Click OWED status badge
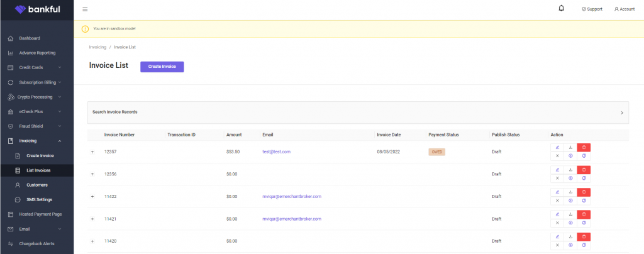Viewport: 644px width, 254px height. click(437, 152)
